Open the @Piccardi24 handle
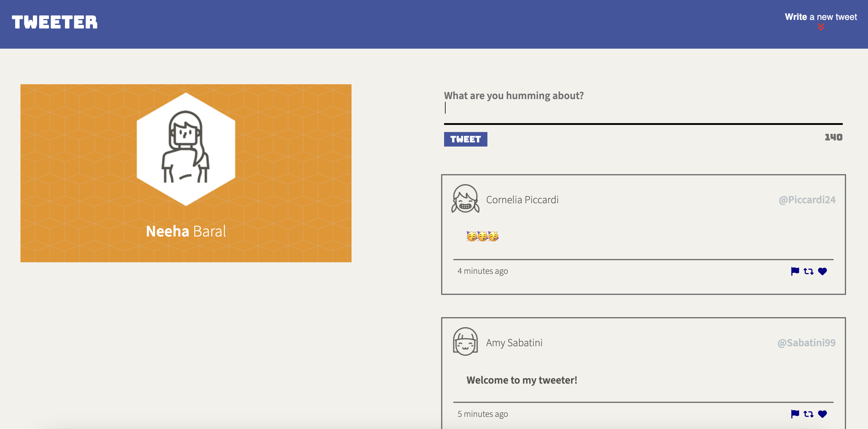The width and height of the screenshot is (868, 429). pos(807,200)
